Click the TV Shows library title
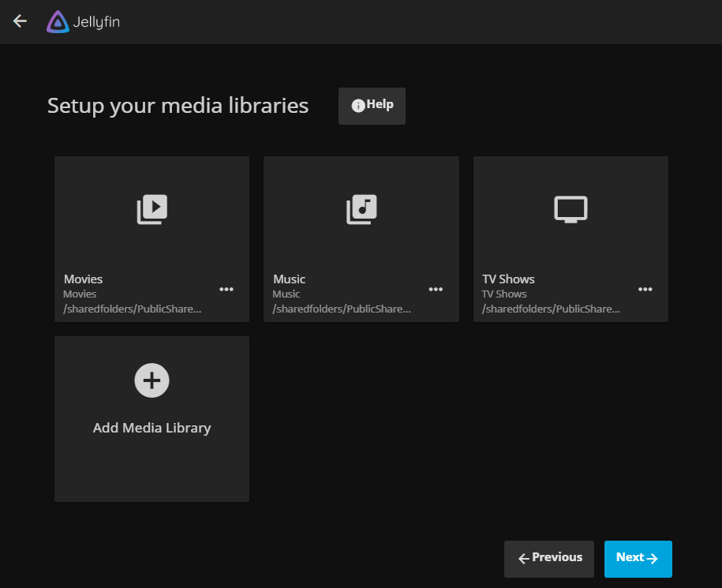 pyautogui.click(x=508, y=279)
